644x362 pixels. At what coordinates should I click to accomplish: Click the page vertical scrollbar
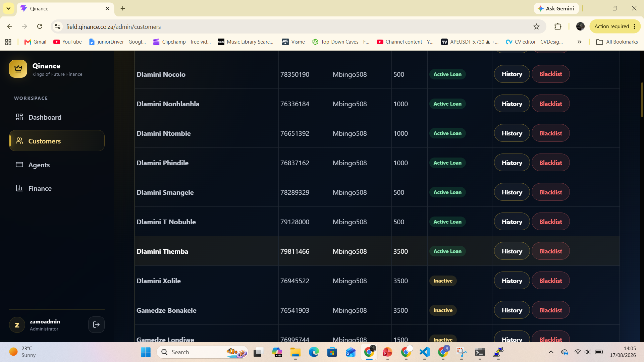tap(642, 100)
